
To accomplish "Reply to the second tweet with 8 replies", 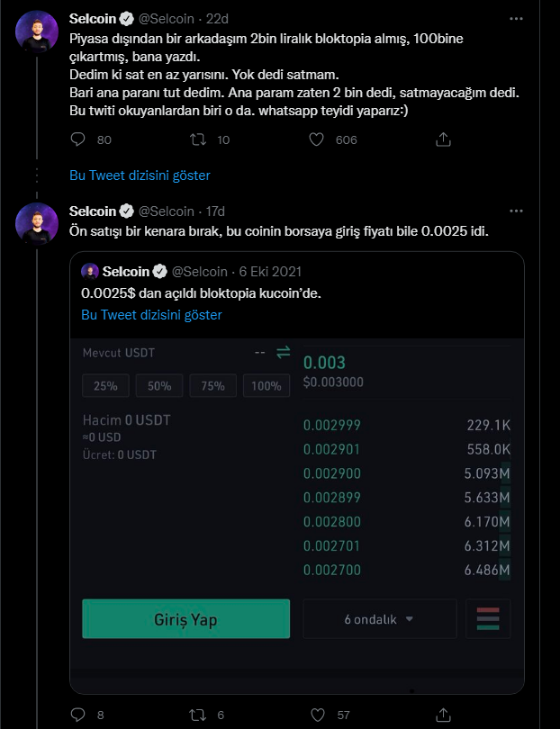I will pyautogui.click(x=78, y=715).
